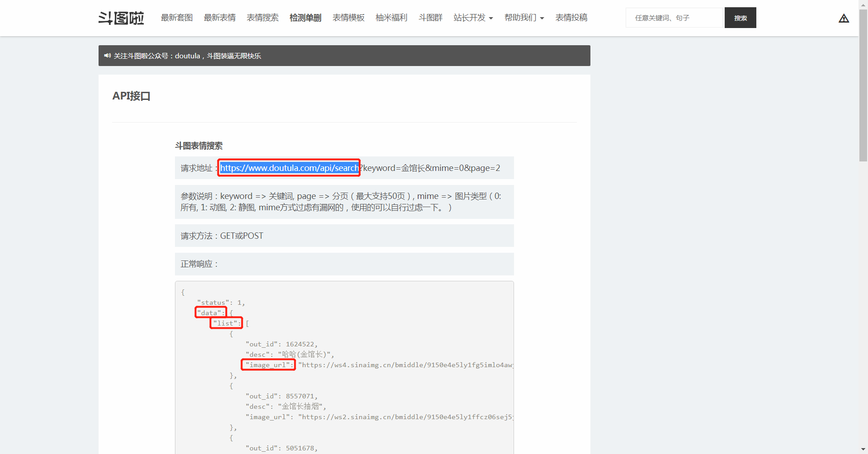Click the warning triangle icon at top right
The image size is (868, 454).
[844, 18]
